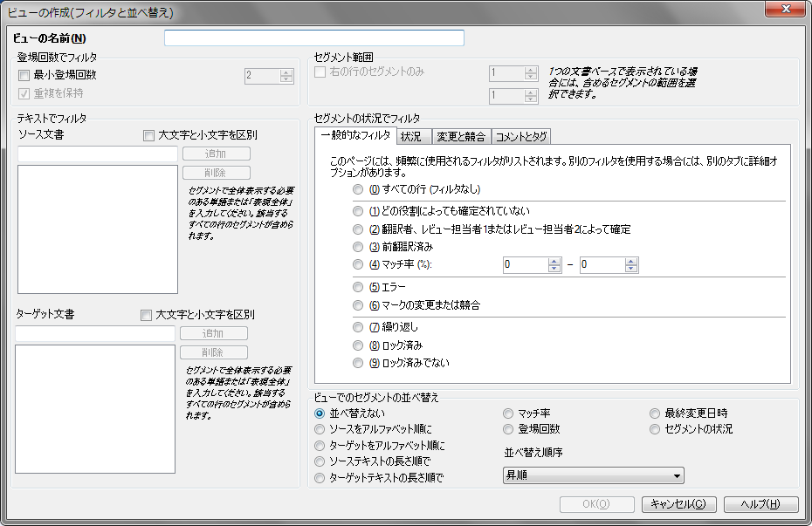Decrease the second マッチ率 value with down arrow

coord(630,269)
